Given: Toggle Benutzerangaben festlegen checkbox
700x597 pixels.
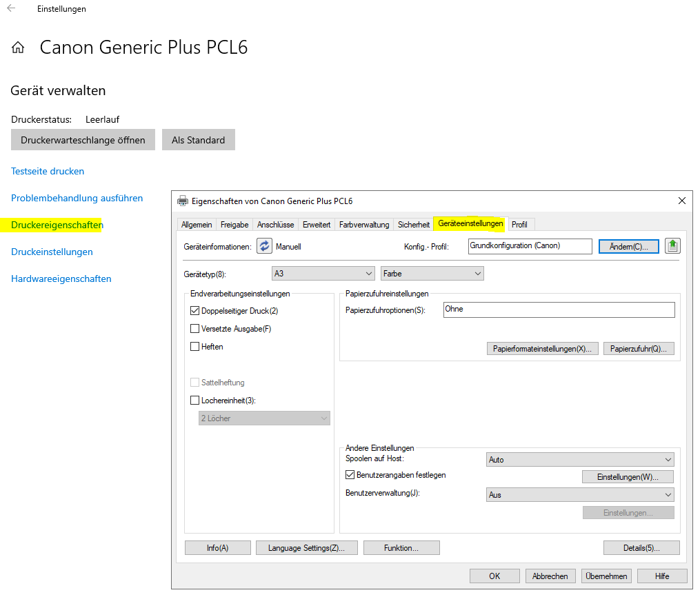Looking at the screenshot, I should pyautogui.click(x=350, y=475).
